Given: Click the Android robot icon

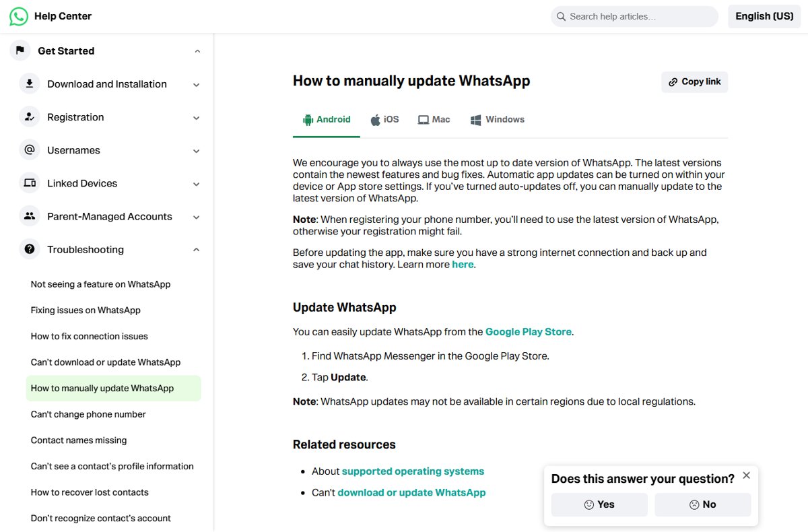Looking at the screenshot, I should click(x=308, y=120).
